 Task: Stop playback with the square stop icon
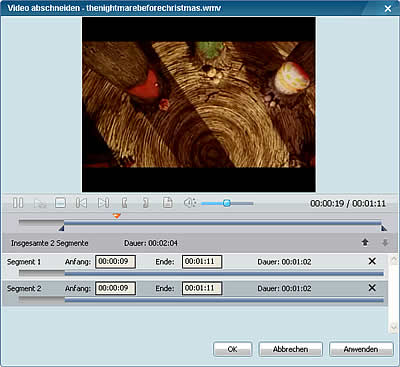(x=60, y=203)
